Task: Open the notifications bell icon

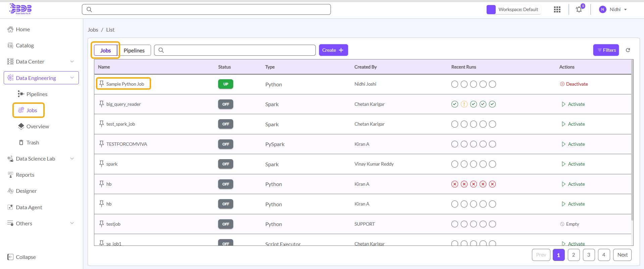Action: tap(579, 9)
